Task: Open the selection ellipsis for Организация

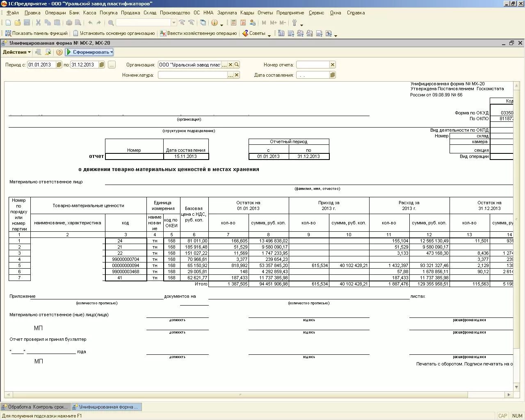Action: (x=224, y=65)
